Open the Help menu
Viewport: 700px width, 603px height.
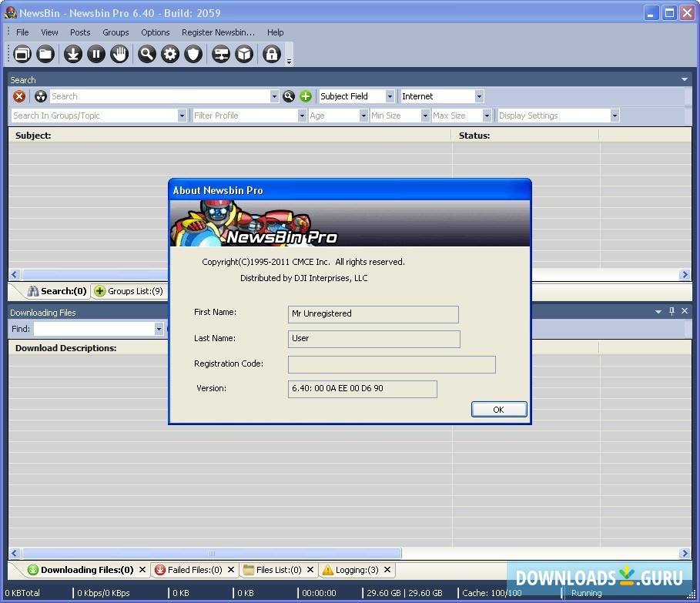(x=276, y=32)
